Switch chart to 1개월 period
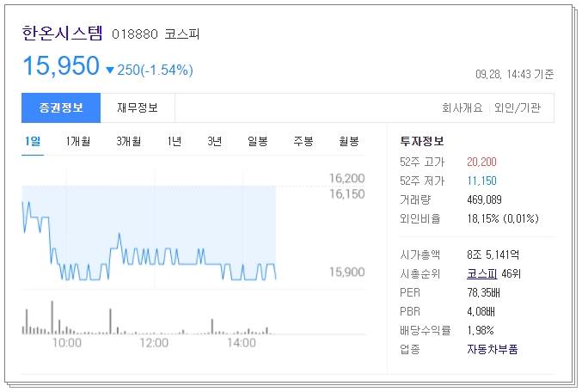Screen dimensions: 582x392 point(78,142)
